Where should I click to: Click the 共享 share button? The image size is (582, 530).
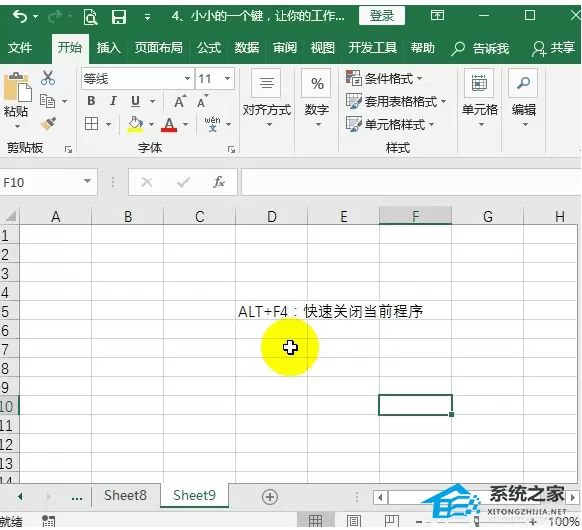coord(553,48)
